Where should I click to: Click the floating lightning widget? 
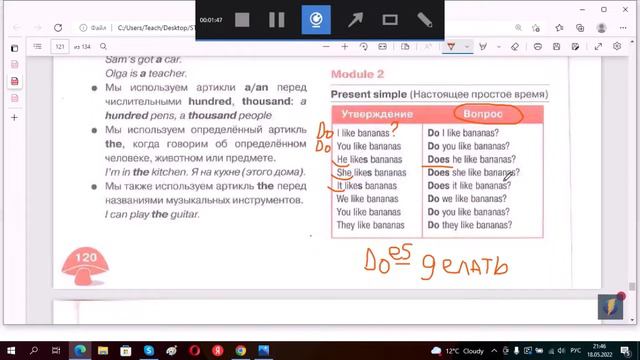611,307
